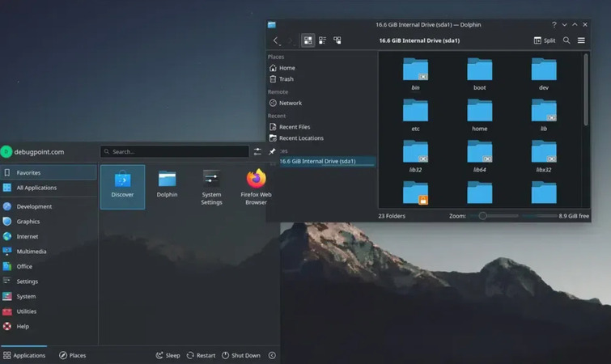611x364 pixels.
Task: Click the Restart button
Action: coord(201,355)
